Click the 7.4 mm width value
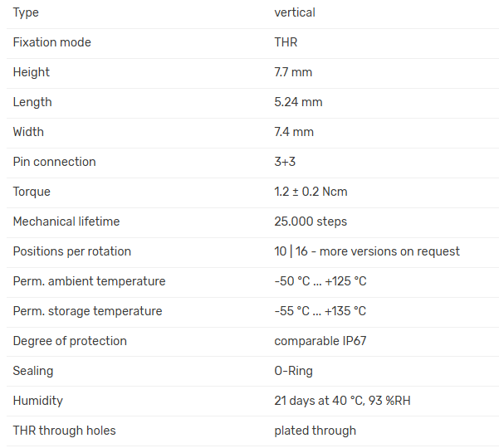The image size is (499, 448). coord(294,132)
